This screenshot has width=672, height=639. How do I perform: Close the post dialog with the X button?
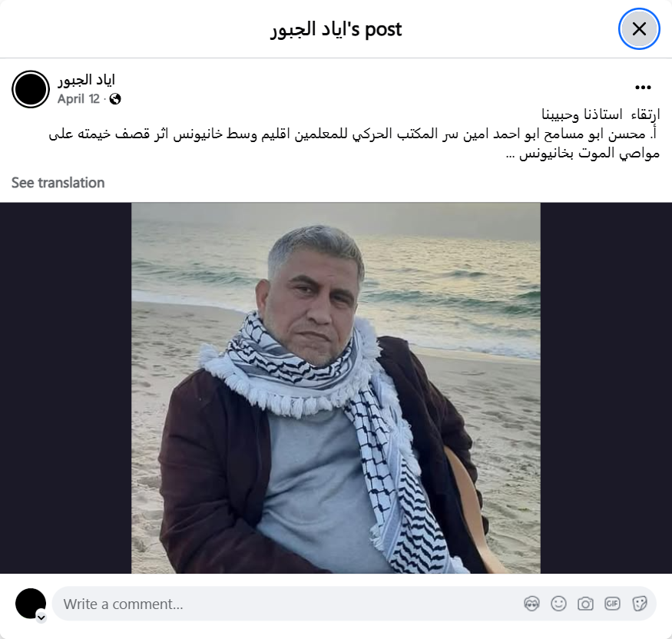(x=638, y=29)
